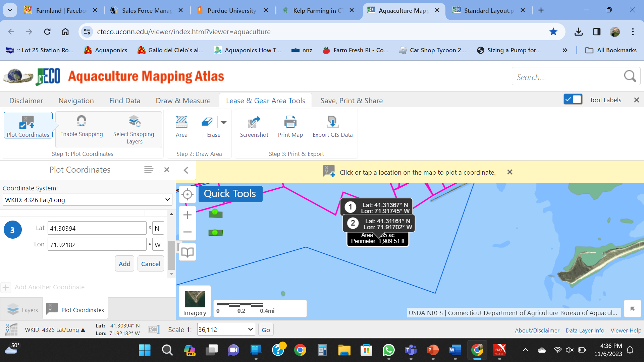
Task: Toggle the Tool Labels switch
Action: 573,100
